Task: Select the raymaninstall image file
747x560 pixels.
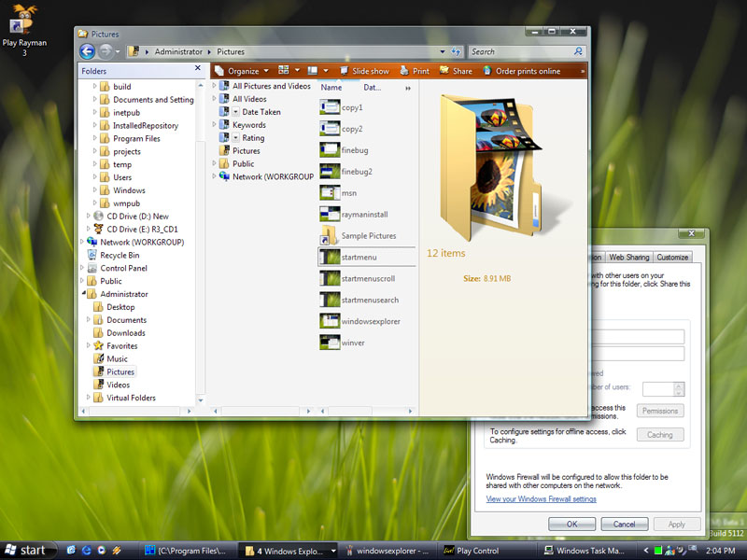Action: pyautogui.click(x=362, y=214)
